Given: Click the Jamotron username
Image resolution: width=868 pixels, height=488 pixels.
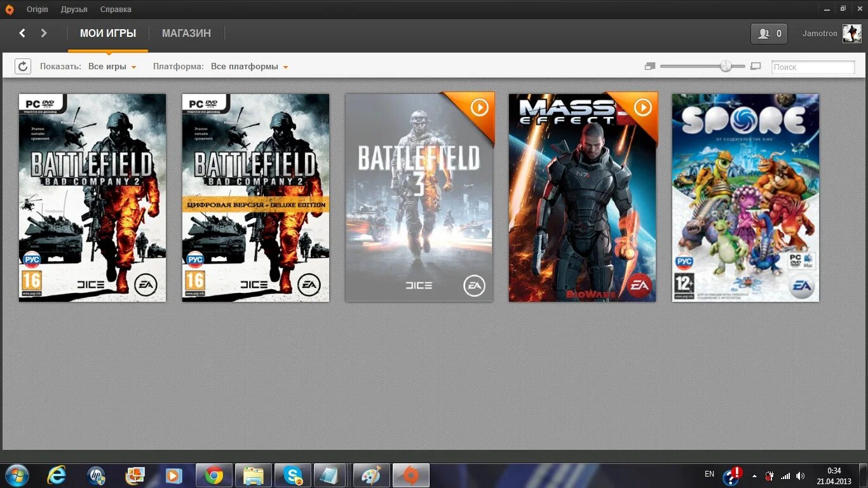Looking at the screenshot, I should tap(820, 34).
